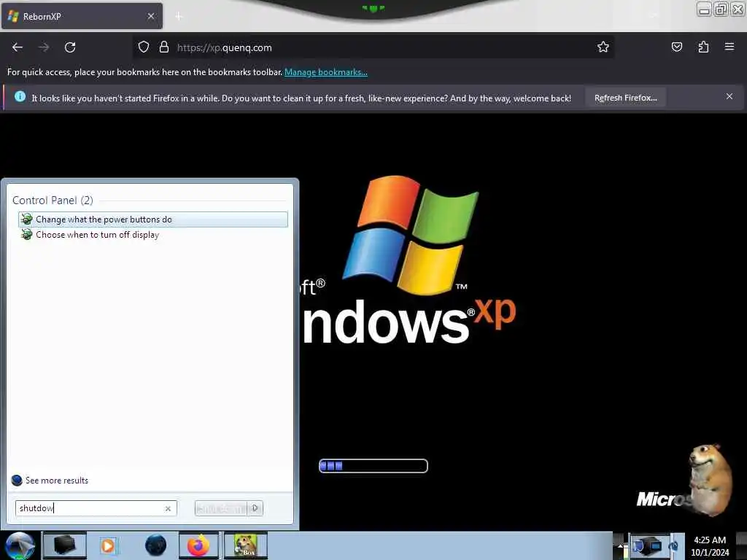Switch to Firefox on the taskbar

pos(198,545)
